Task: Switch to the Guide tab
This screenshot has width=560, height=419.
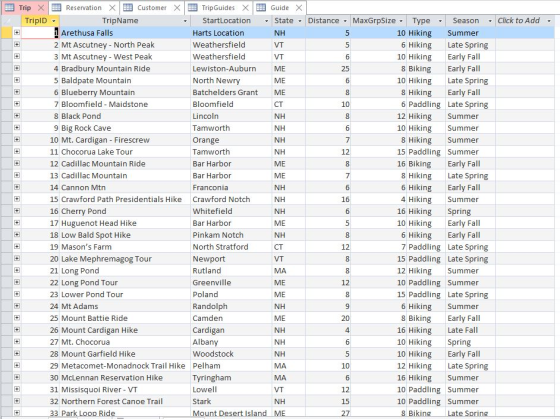Action: point(280,8)
